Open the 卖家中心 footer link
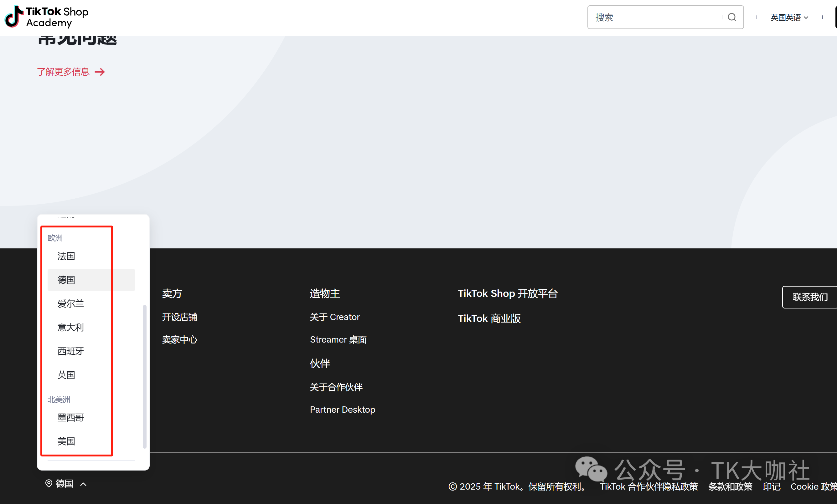Viewport: 837px width, 504px height. [x=179, y=339]
